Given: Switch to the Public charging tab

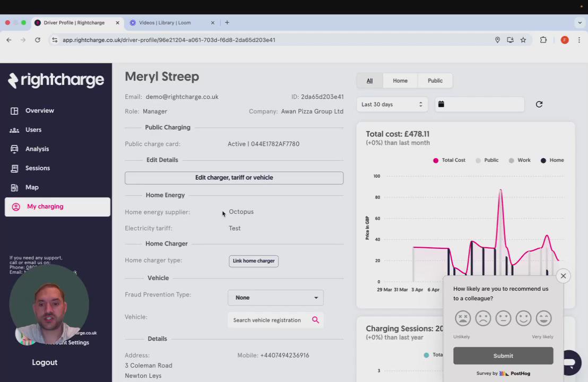Looking at the screenshot, I should tap(435, 81).
